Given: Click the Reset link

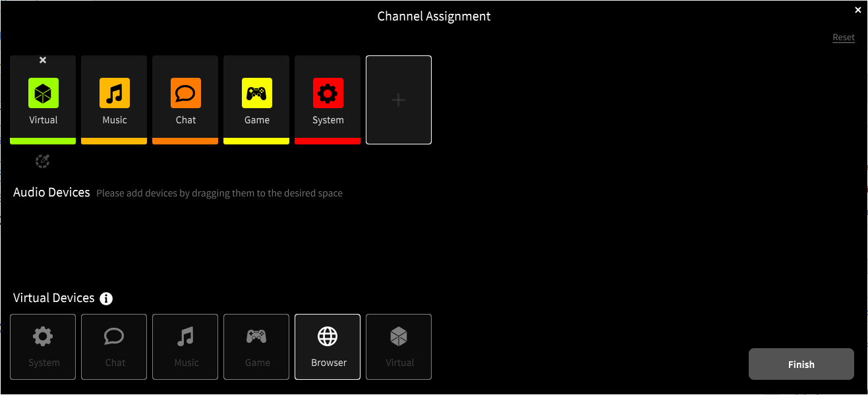Looking at the screenshot, I should click(843, 38).
